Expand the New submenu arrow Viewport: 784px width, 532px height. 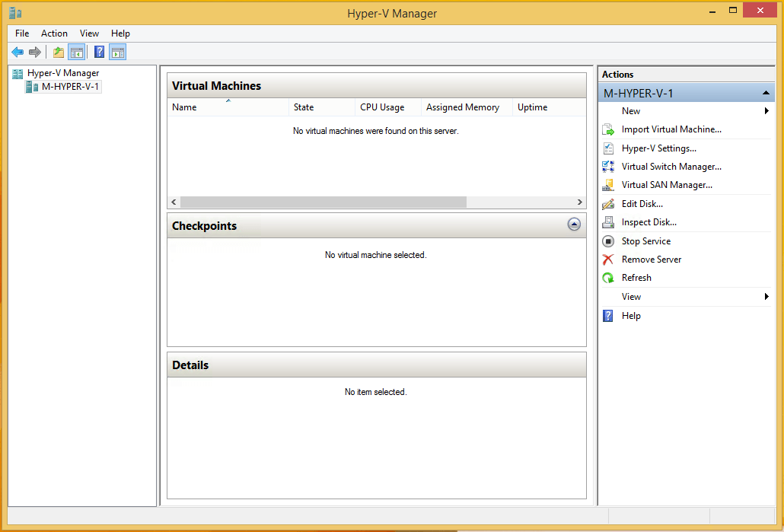[x=766, y=111]
